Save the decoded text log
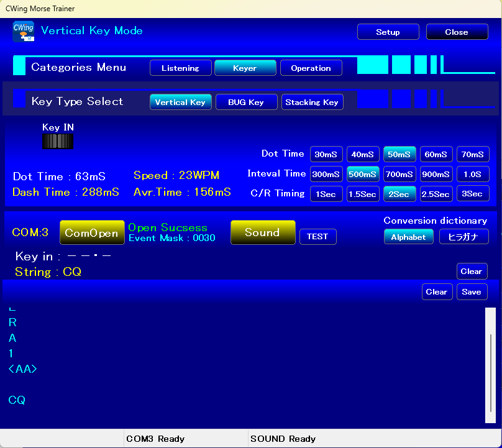Screen dimensions: 502x448 [472, 292]
